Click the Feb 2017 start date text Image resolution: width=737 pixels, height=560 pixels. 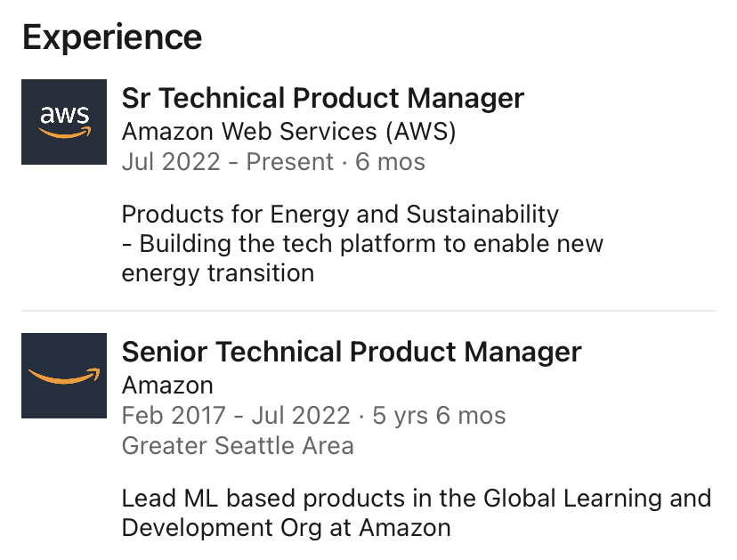point(174,415)
